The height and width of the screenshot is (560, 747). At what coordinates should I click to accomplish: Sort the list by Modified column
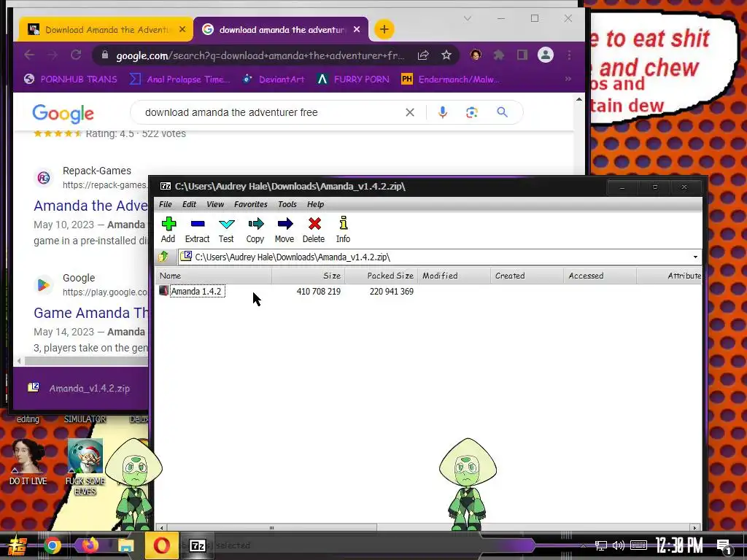(x=454, y=276)
